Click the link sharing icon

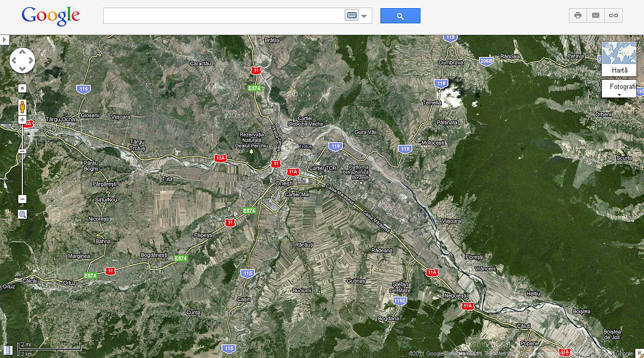coord(613,15)
